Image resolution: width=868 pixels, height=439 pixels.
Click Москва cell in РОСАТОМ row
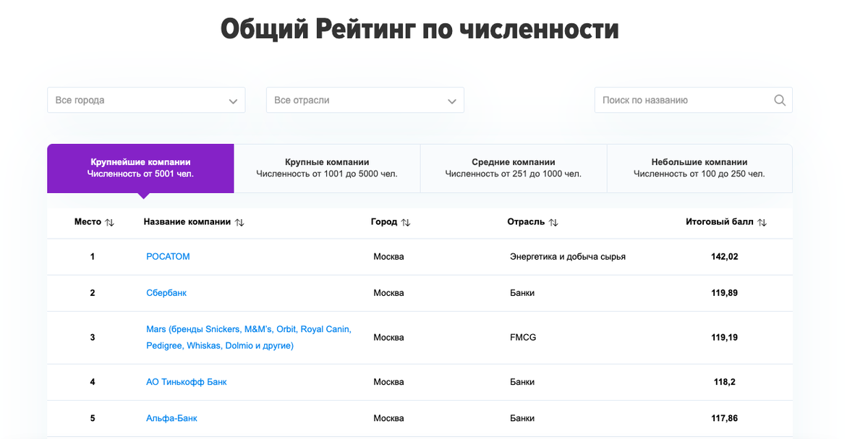388,257
